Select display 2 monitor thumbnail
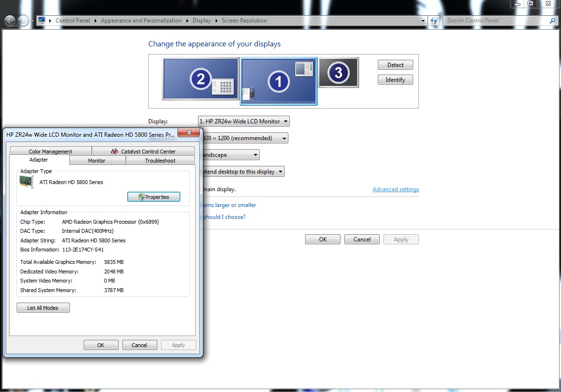The image size is (561, 392). click(201, 79)
